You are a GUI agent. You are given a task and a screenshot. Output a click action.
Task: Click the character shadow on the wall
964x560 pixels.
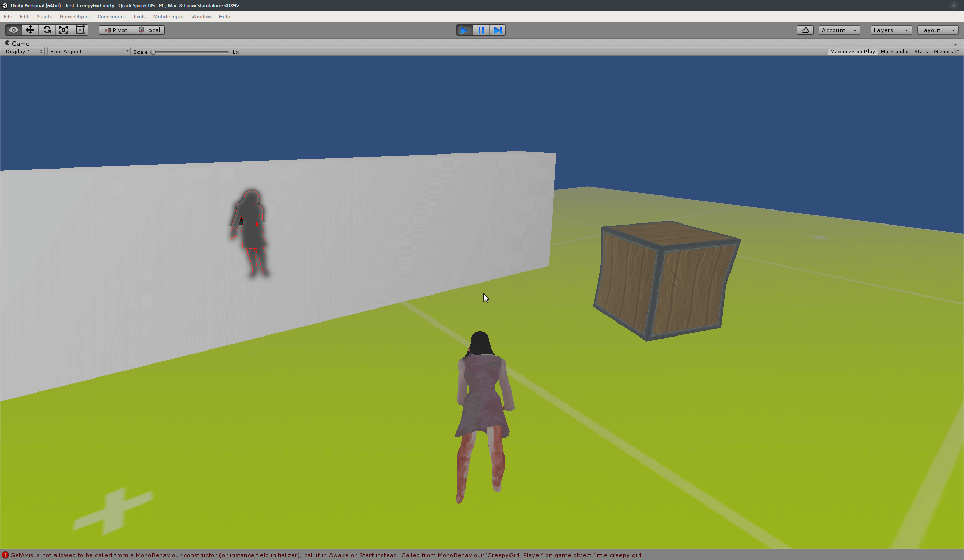click(250, 233)
